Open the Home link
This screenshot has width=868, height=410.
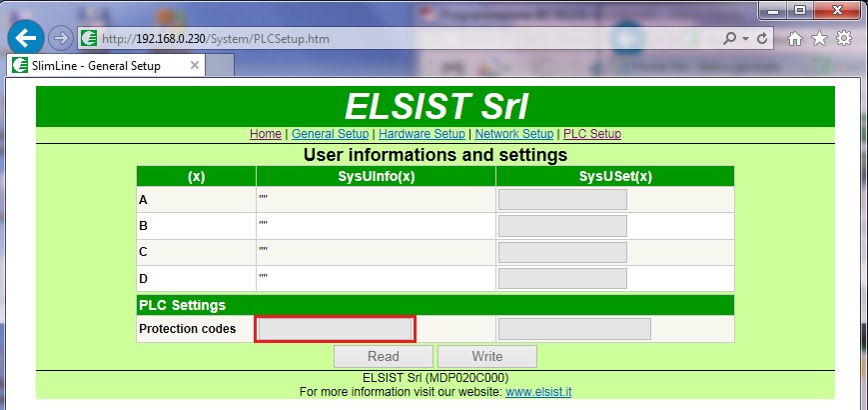(x=265, y=134)
